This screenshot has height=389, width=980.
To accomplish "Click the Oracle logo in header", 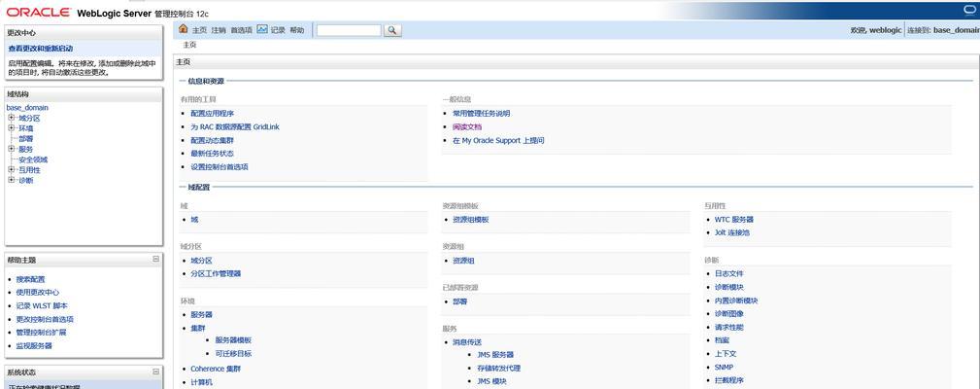I will tap(38, 13).
